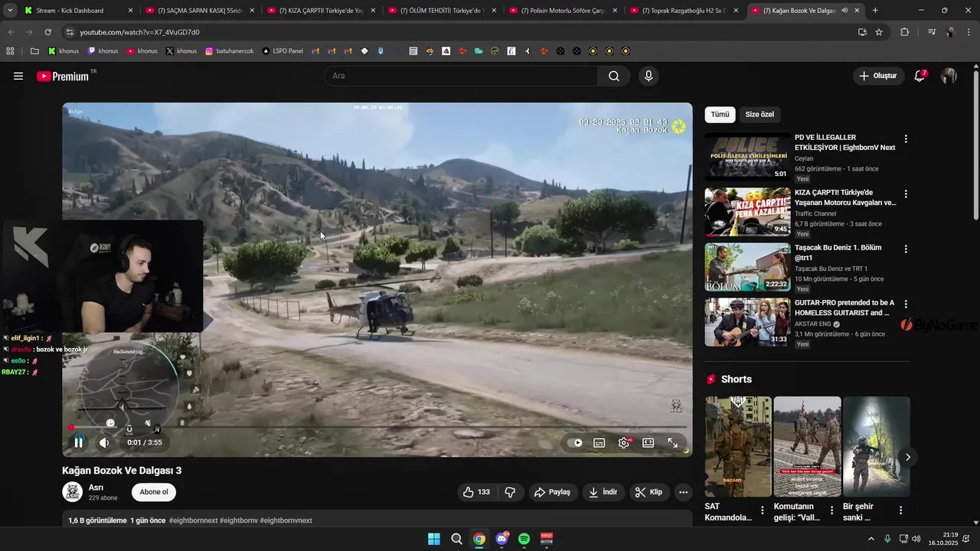Go back to the previous page

(x=11, y=32)
